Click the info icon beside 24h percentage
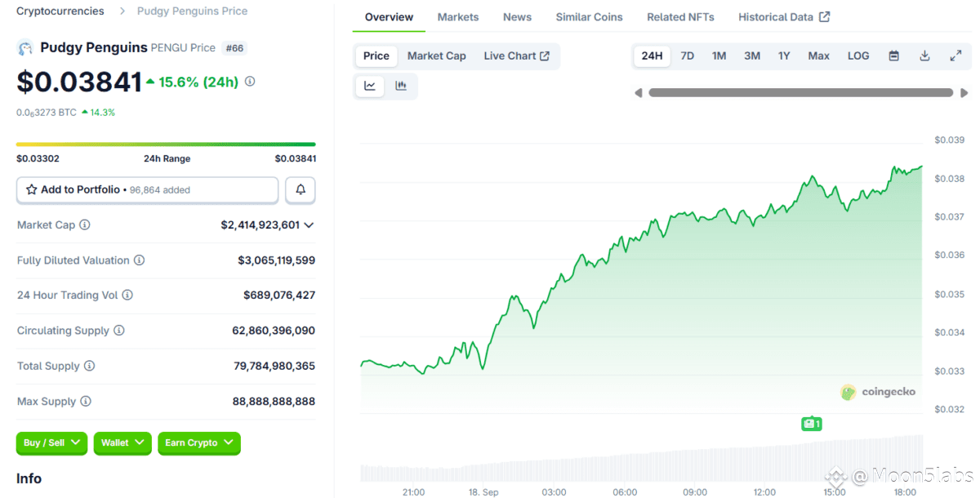The image size is (980, 498). tap(250, 82)
